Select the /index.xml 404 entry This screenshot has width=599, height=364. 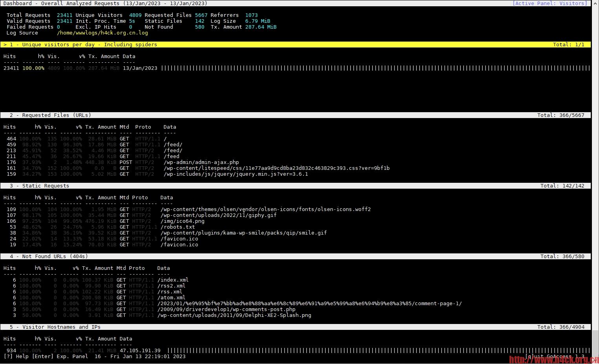[173, 280]
